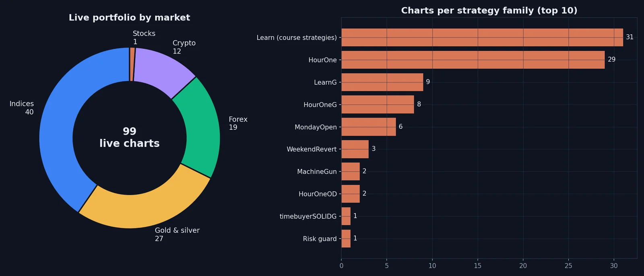Click the 'MondayOpen' axis label

coord(316,127)
